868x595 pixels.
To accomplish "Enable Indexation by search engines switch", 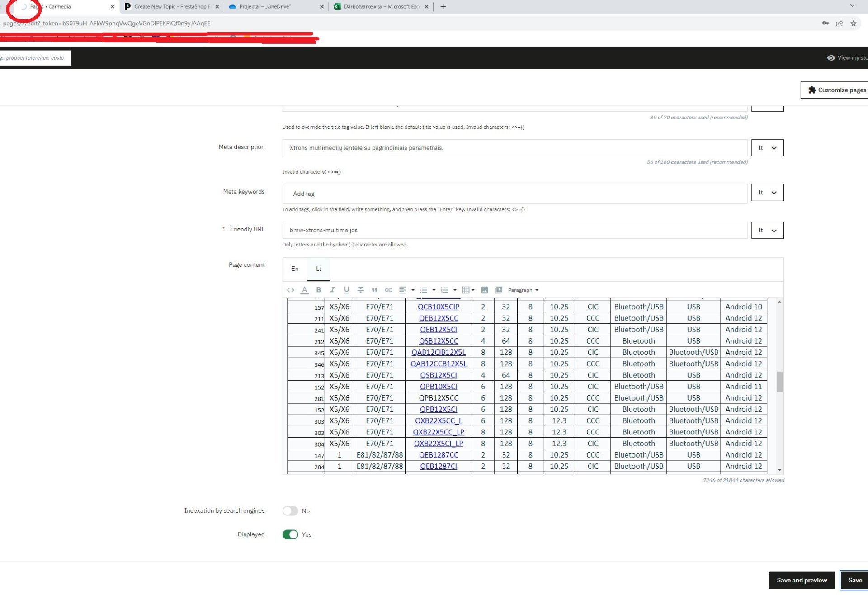I will (290, 511).
